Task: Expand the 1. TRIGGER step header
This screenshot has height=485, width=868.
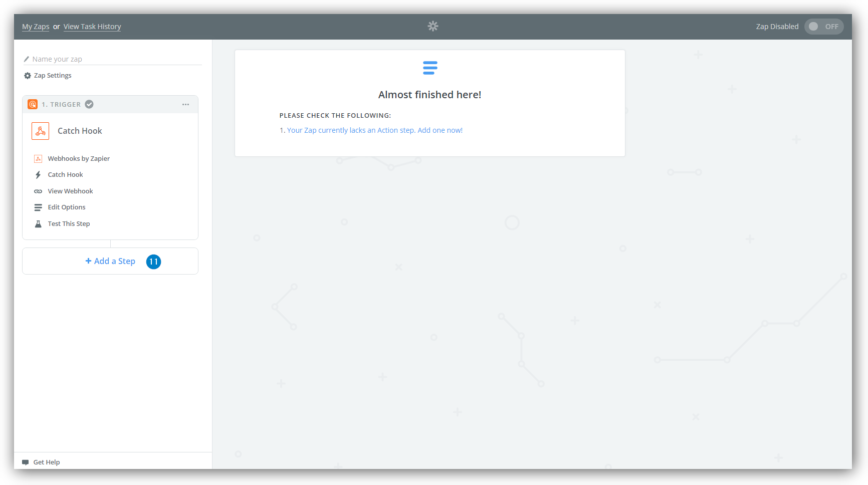Action: 110,104
